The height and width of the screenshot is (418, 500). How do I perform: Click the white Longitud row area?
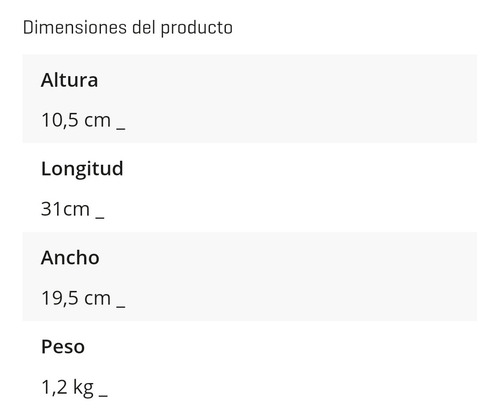pos(250,188)
